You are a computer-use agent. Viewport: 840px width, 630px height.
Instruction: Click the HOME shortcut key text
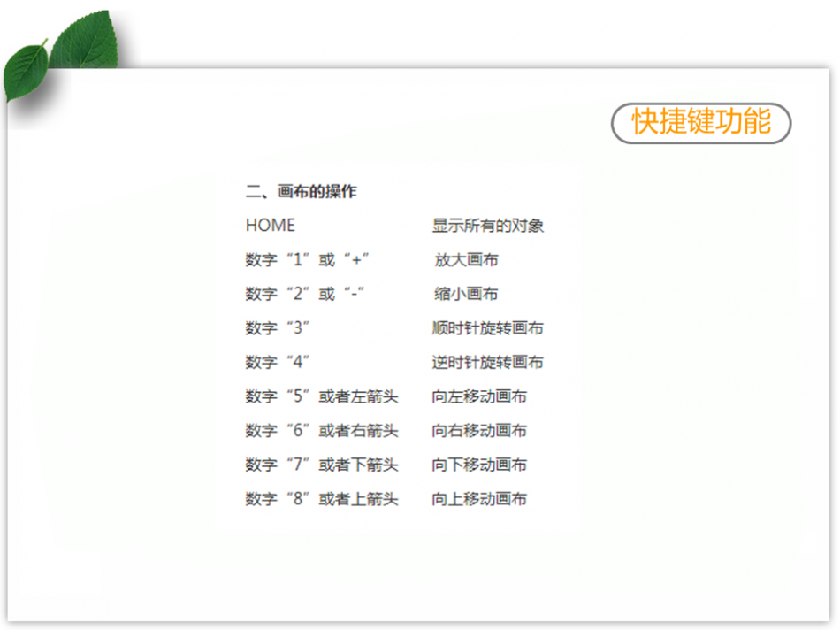(x=271, y=226)
